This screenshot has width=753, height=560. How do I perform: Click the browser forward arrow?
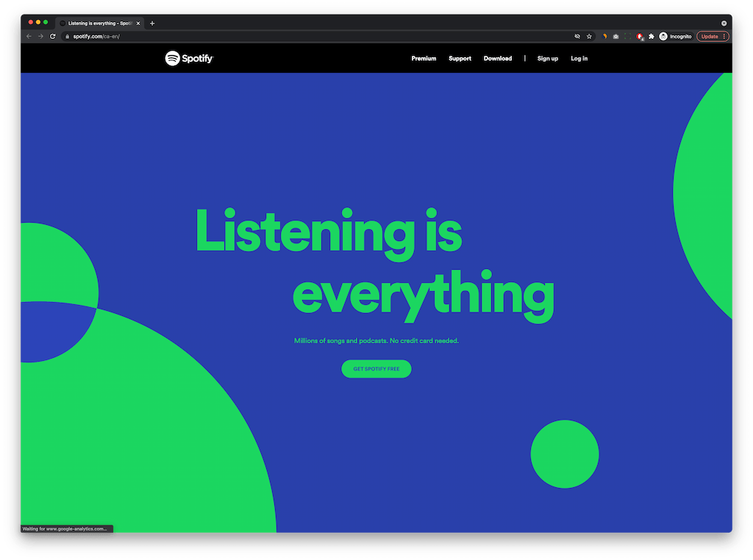pyautogui.click(x=40, y=36)
